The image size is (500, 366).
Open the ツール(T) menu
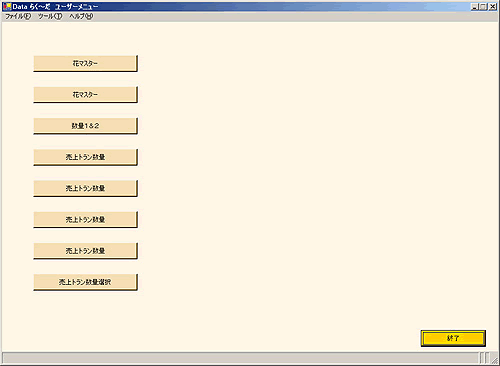pos(50,16)
